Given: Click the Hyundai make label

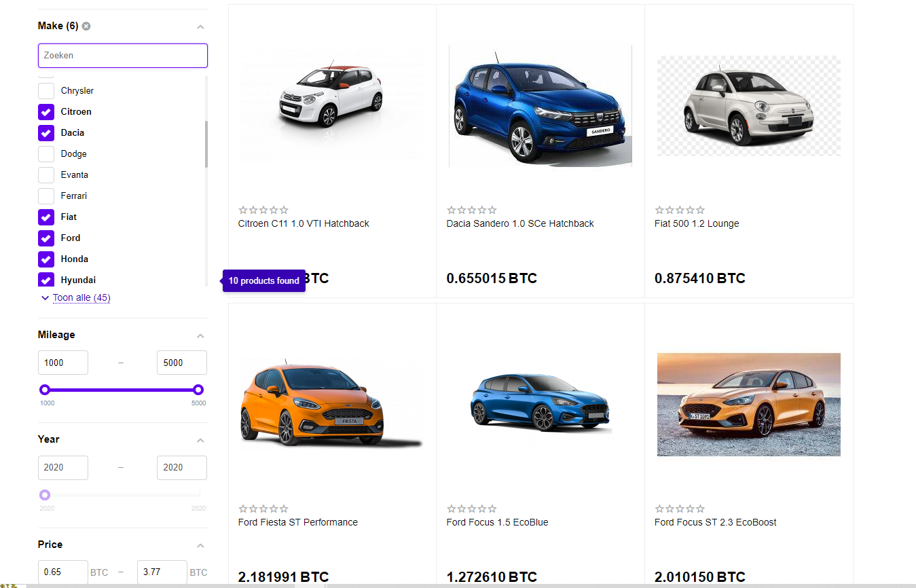Looking at the screenshot, I should 78,280.
